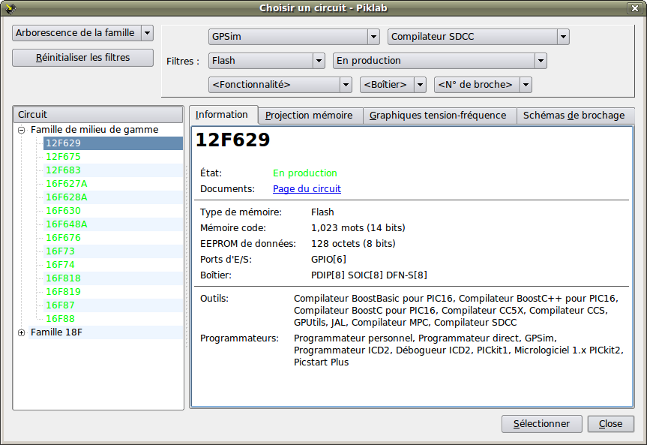The width and height of the screenshot is (647, 445).
Task: Select the 16F628A circuit in the tree
Action: pyautogui.click(x=66, y=197)
